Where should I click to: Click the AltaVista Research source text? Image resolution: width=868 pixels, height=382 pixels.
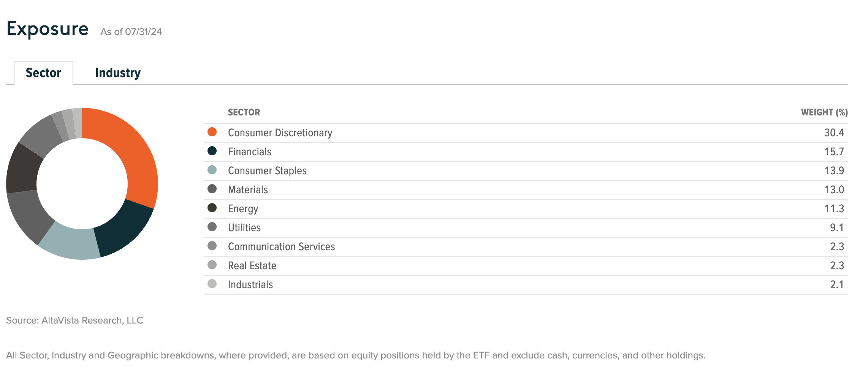tap(74, 320)
